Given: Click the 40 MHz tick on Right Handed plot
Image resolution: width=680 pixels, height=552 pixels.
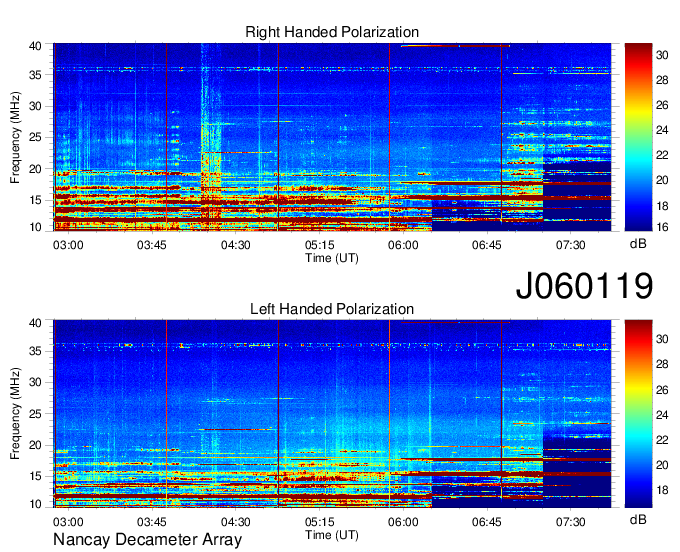Looking at the screenshot, I should click(x=35, y=46).
